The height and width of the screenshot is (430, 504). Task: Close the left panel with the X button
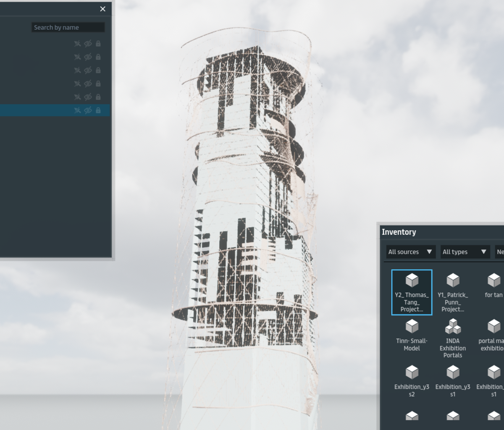pos(103,9)
